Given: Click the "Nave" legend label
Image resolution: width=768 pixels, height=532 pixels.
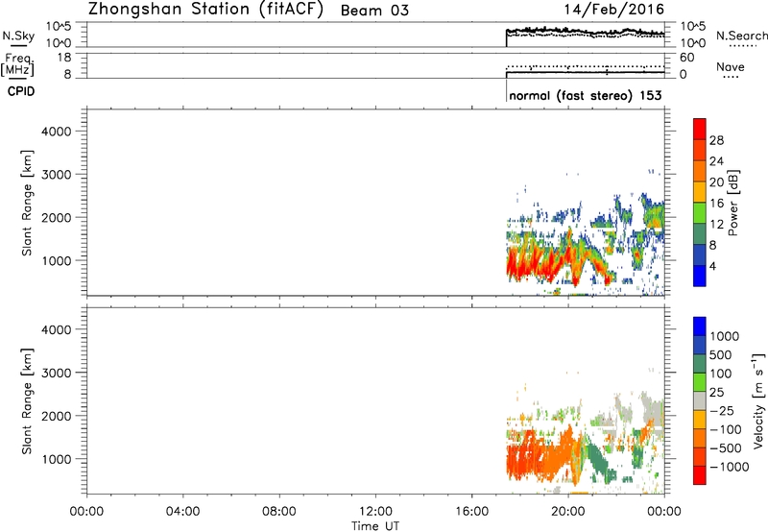Looking at the screenshot, I should (x=731, y=66).
